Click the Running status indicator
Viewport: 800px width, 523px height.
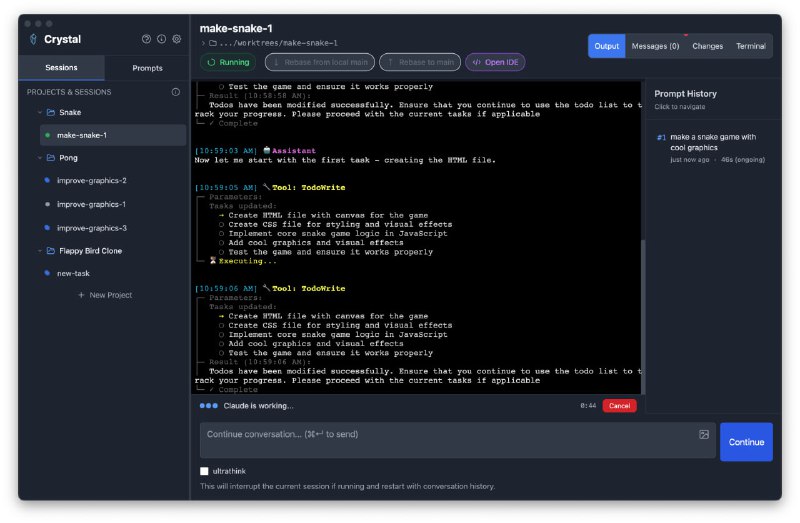pyautogui.click(x=228, y=62)
